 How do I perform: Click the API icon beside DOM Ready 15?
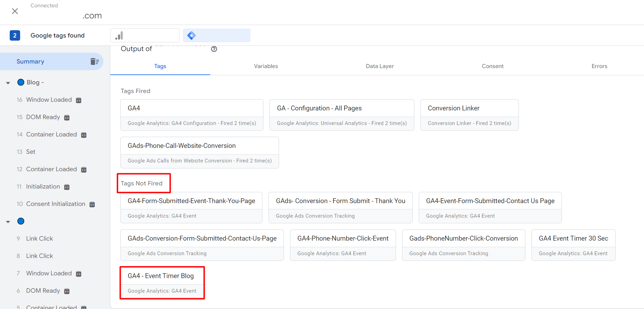point(67,118)
